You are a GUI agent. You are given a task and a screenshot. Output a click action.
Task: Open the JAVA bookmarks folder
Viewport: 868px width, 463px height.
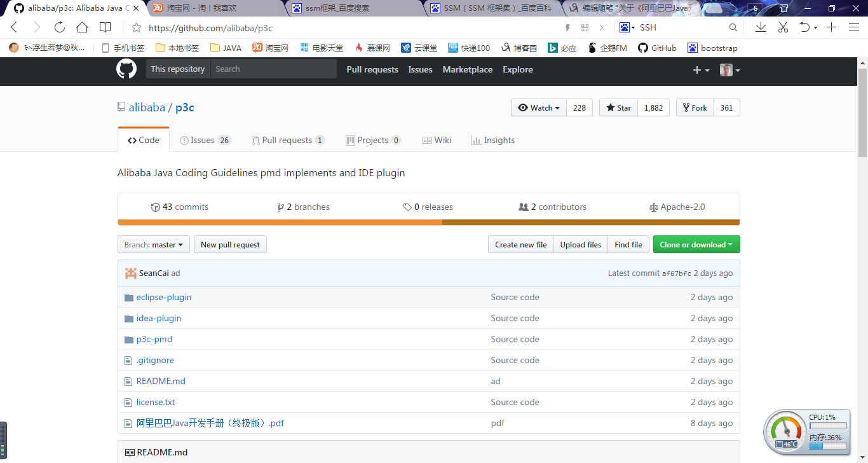click(226, 48)
